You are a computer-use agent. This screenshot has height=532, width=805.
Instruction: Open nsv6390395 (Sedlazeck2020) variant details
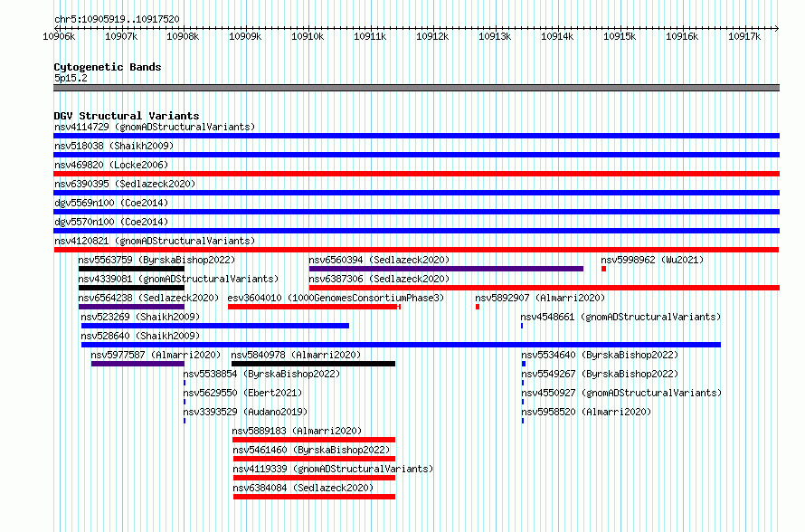click(125, 184)
